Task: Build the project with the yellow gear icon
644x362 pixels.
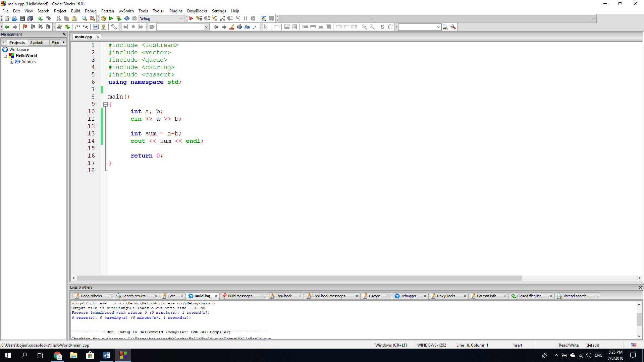Action: [x=104, y=19]
